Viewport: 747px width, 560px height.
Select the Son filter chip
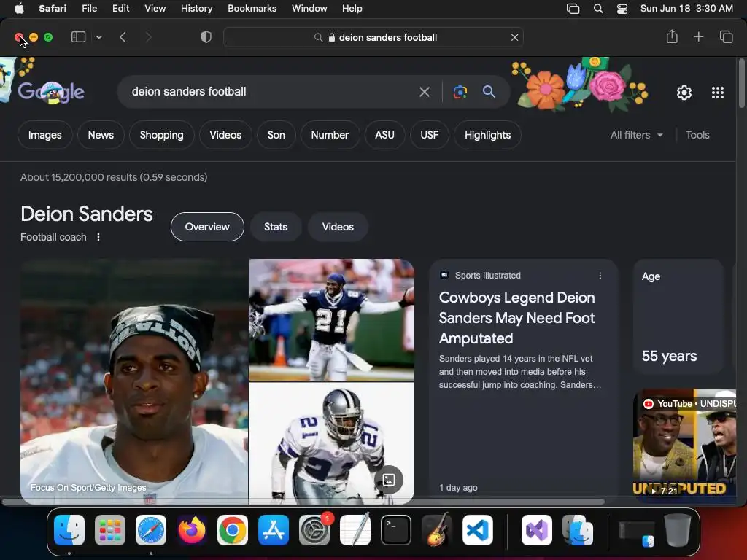[276, 135]
